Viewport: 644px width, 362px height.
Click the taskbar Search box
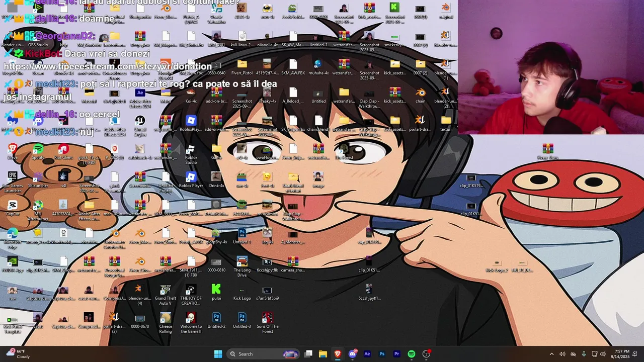point(263,354)
